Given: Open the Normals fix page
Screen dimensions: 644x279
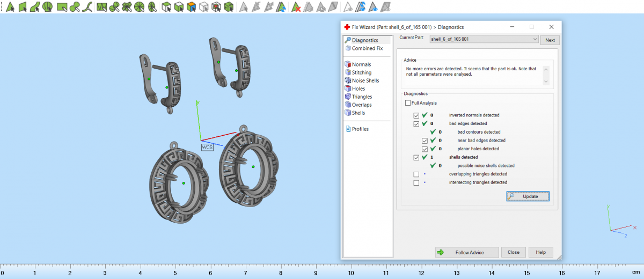Looking at the screenshot, I should click(x=361, y=64).
